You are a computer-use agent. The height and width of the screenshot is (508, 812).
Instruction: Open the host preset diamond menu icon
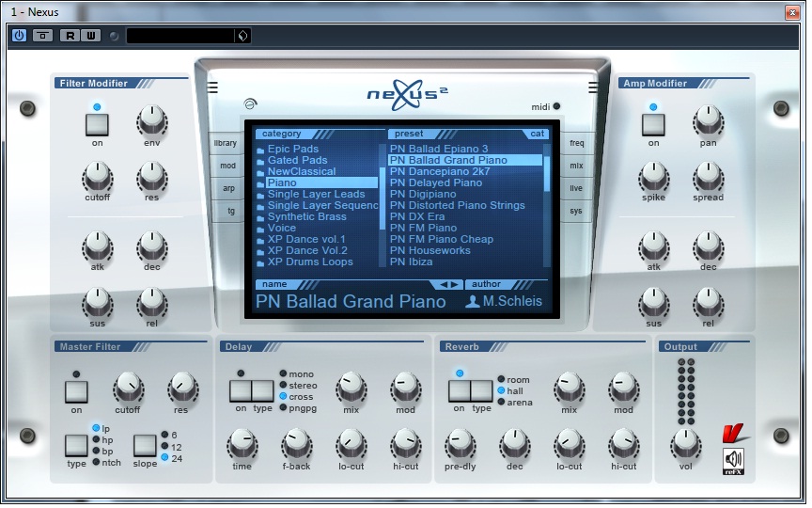click(x=242, y=36)
